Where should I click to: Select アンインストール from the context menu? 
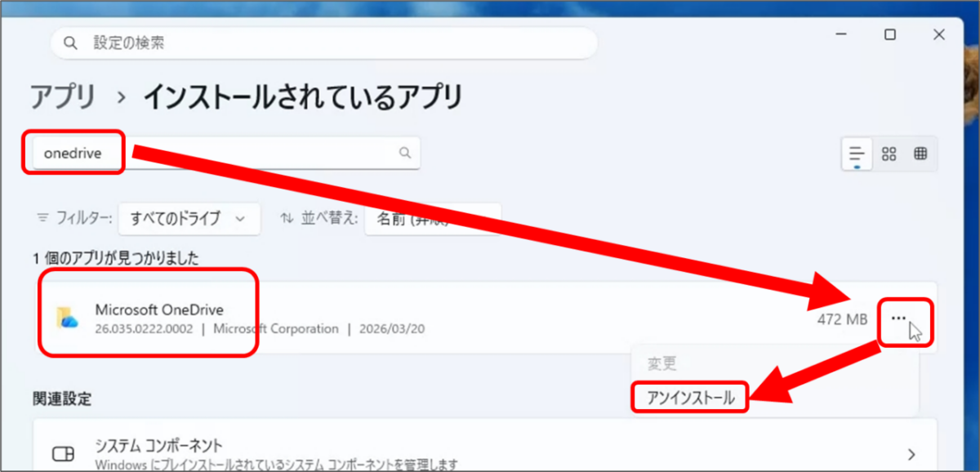click(690, 397)
